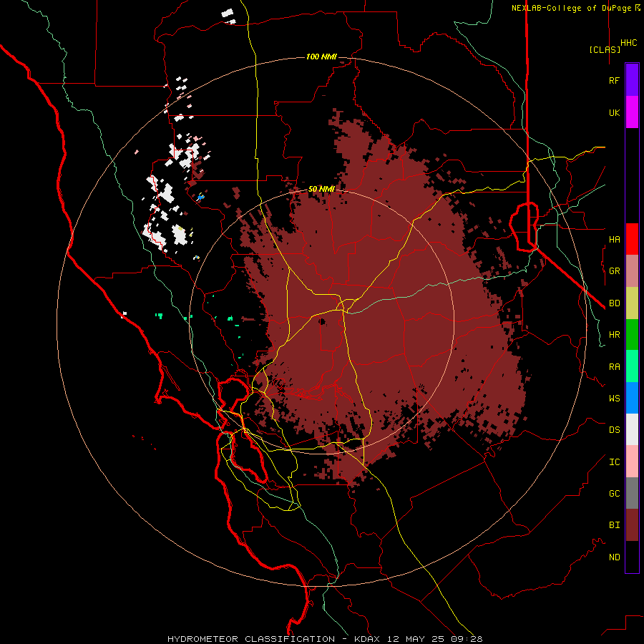
Task: Click the GC ground clutter swatch
Action: point(632,493)
